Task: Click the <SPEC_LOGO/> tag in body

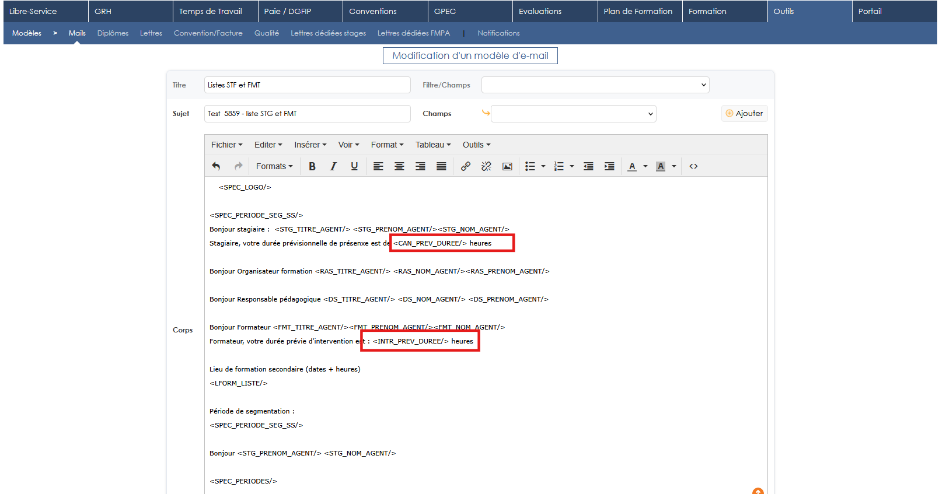Action: 245,188
